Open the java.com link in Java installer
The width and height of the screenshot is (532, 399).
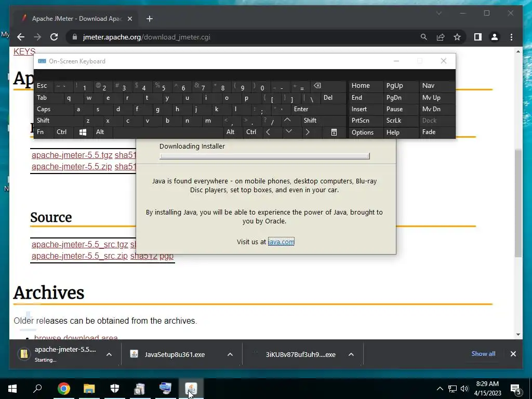(x=281, y=242)
